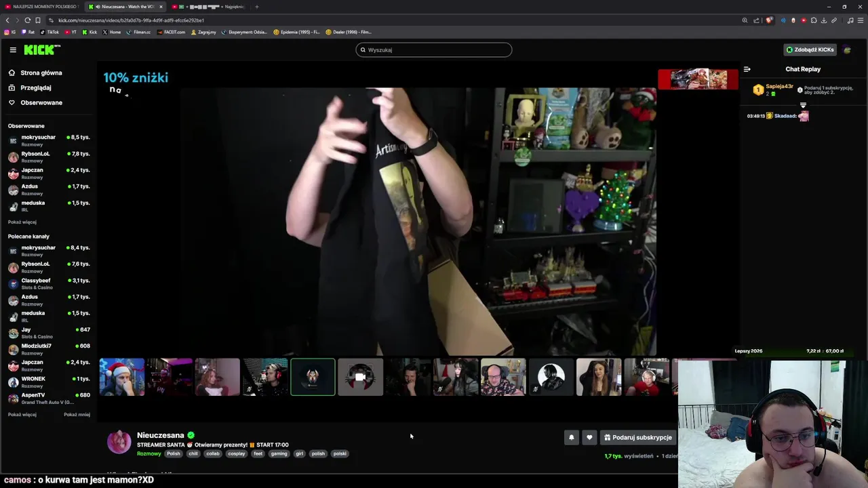Open browser extensions puzzle icon
The height and width of the screenshot is (488, 868).
(814, 20)
